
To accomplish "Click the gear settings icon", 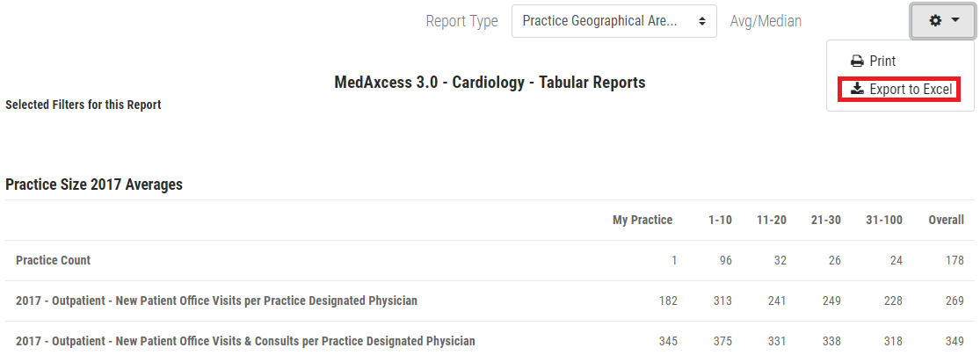I will click(x=935, y=20).
